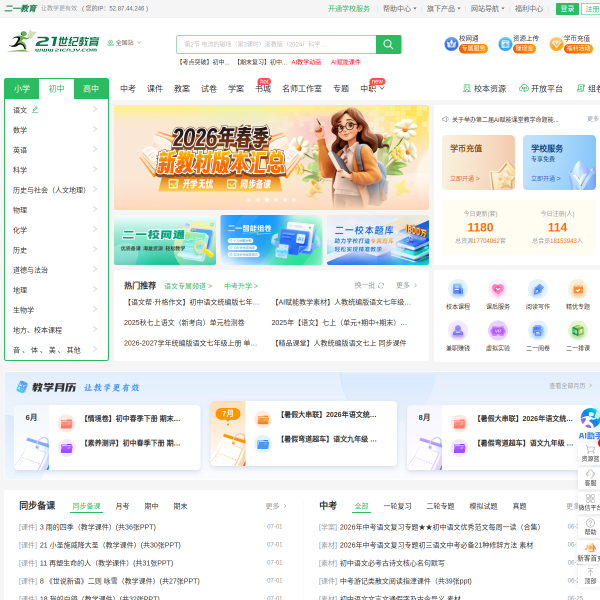Viewport: 600px width, 600px height.
Task: Click the 开通学校服务 link
Action: coord(349,8)
